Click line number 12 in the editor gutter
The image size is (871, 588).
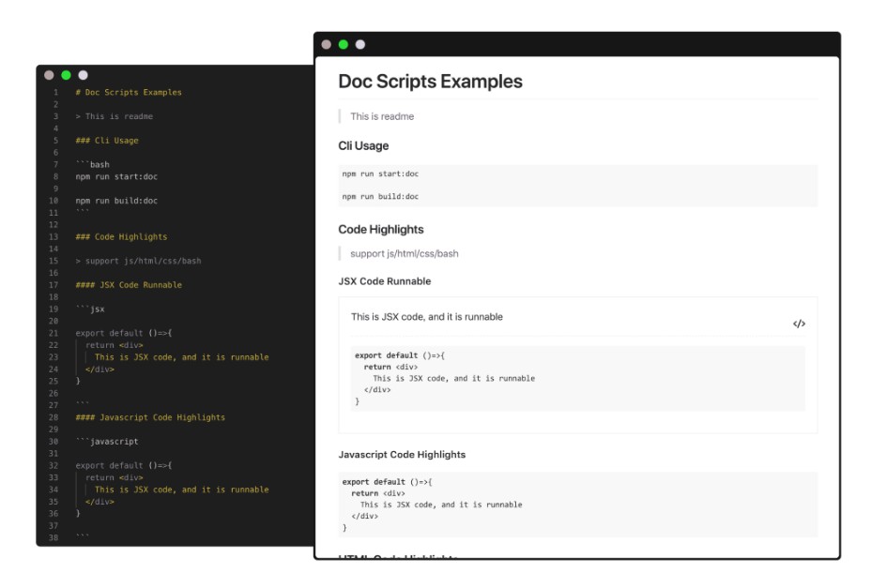click(53, 225)
